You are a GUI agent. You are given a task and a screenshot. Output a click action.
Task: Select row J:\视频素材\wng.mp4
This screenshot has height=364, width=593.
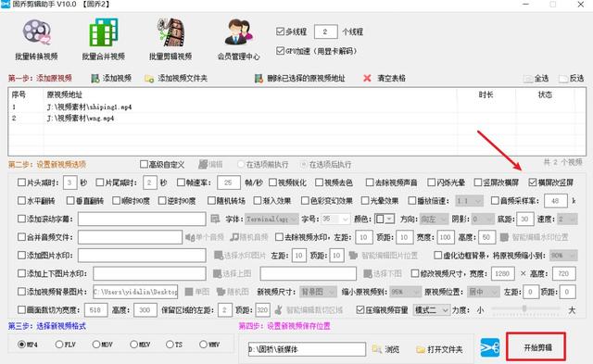coord(296,119)
